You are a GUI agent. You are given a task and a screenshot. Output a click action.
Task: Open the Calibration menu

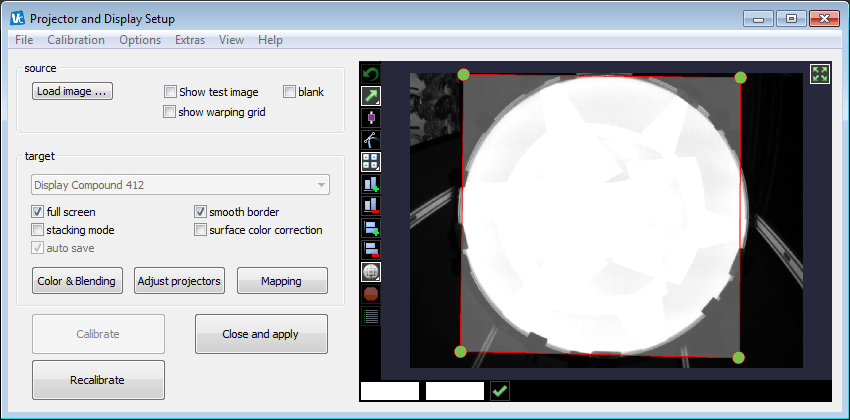click(76, 40)
